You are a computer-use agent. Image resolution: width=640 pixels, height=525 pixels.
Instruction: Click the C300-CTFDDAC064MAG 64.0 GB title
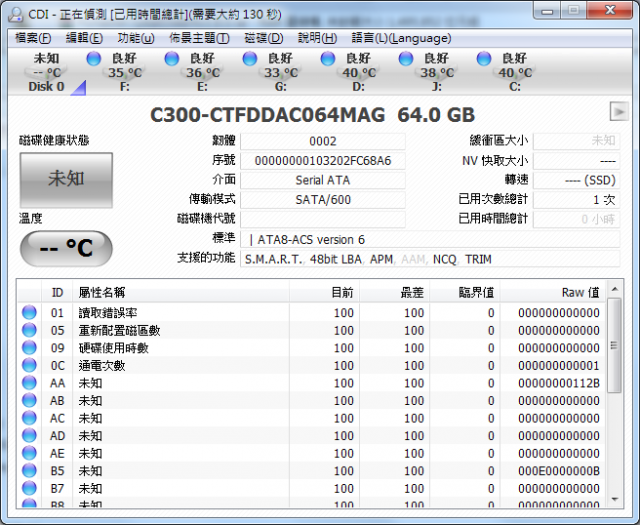(x=313, y=115)
